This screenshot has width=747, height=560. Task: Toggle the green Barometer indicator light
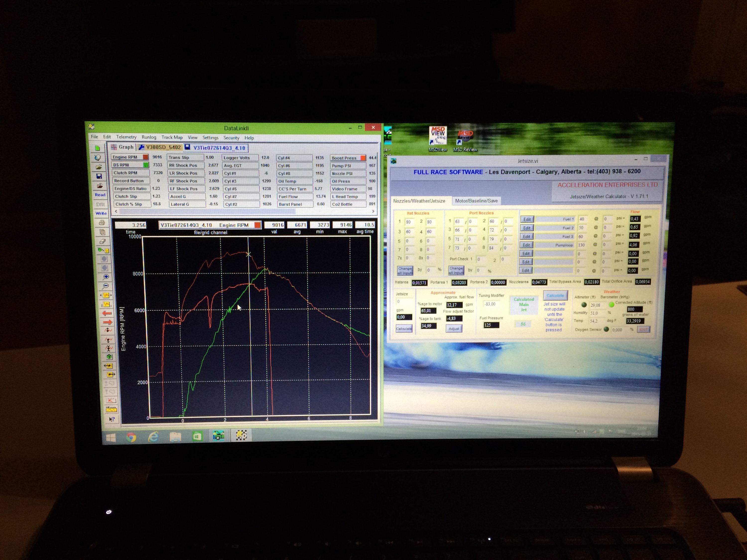tap(611, 304)
